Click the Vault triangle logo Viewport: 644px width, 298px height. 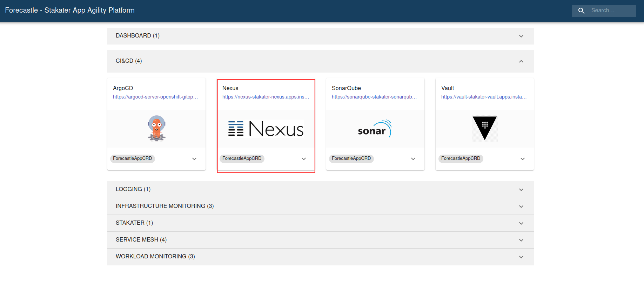pos(484,128)
